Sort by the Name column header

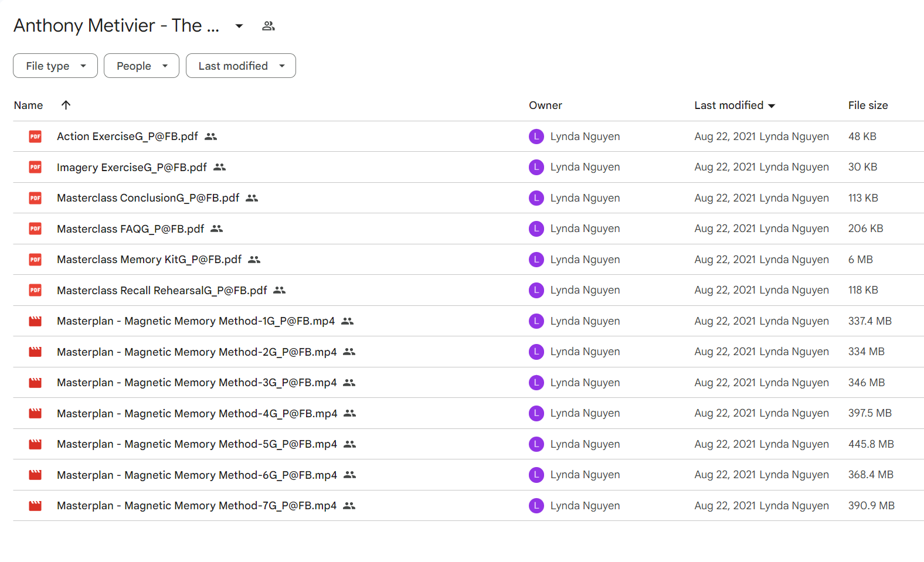pos(28,105)
